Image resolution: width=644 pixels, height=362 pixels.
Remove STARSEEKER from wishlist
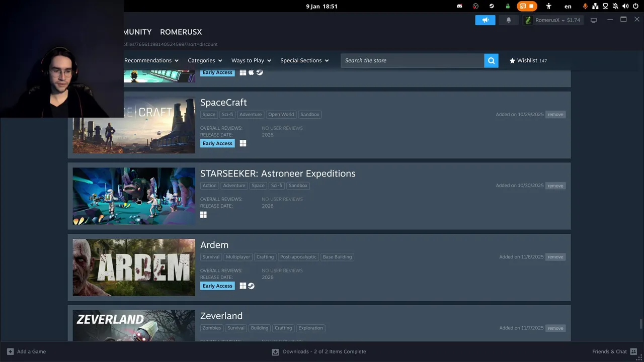[x=555, y=186]
